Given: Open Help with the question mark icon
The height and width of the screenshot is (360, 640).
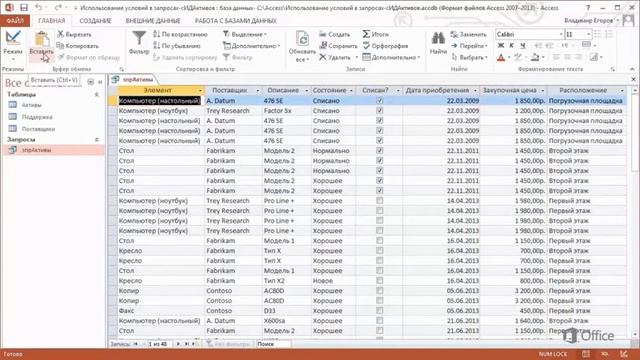Looking at the screenshot, I should pyautogui.click(x=588, y=8).
